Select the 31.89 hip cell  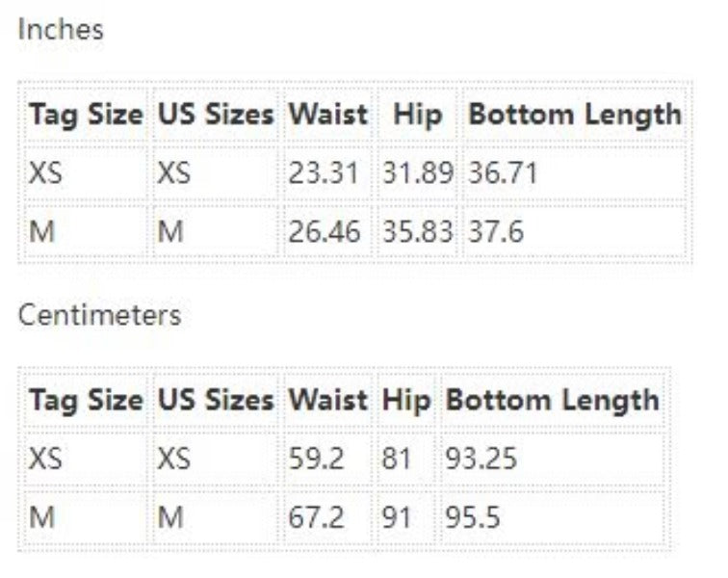click(x=417, y=174)
